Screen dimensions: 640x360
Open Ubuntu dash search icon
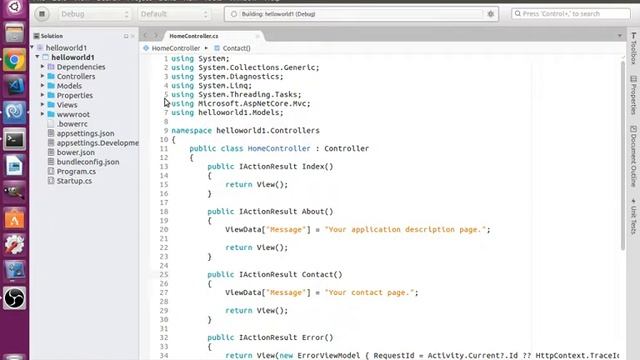tap(14, 7)
